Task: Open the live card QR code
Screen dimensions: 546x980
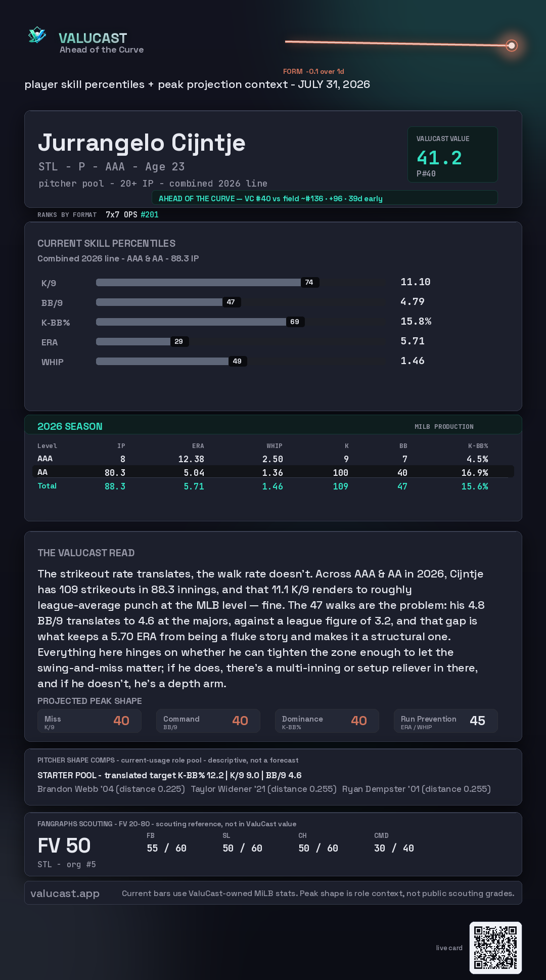Action: (495, 948)
